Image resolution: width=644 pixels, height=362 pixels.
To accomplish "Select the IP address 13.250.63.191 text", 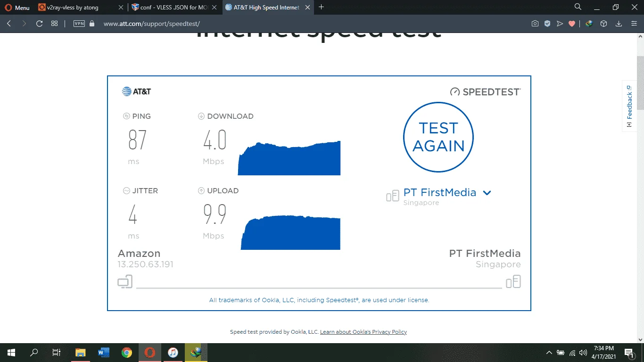I will (x=146, y=264).
